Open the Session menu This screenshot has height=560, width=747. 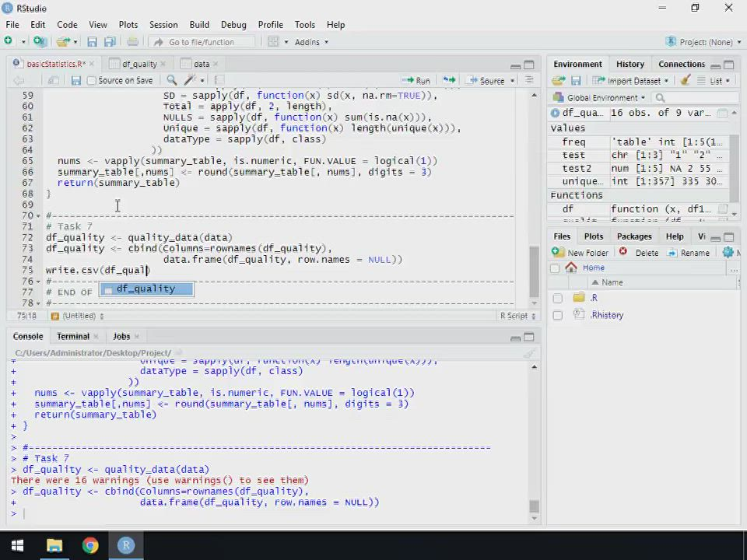pos(163,24)
